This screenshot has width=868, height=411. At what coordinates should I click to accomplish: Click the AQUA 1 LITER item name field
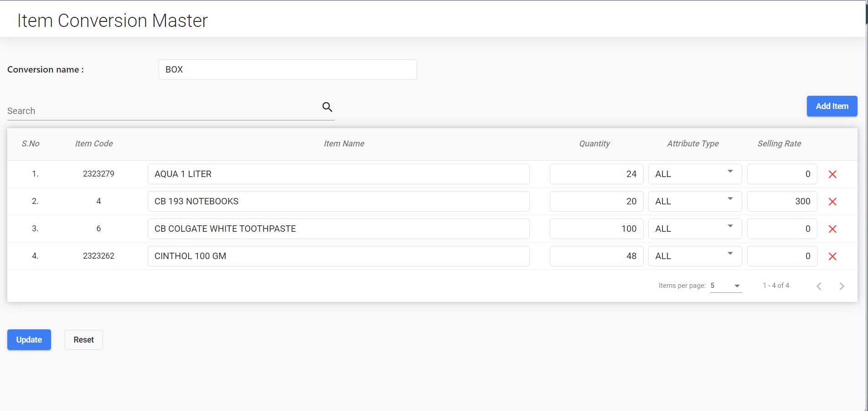(338, 174)
